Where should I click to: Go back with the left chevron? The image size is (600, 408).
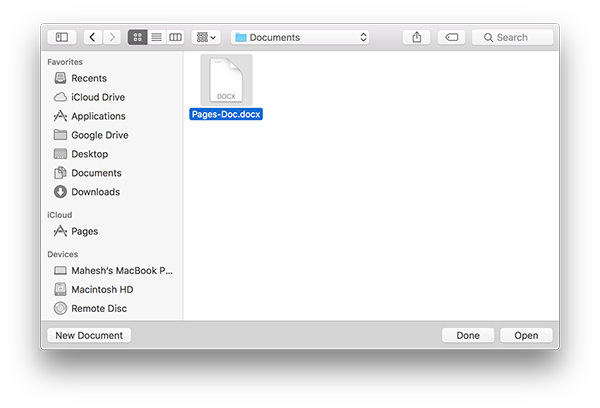pyautogui.click(x=92, y=37)
